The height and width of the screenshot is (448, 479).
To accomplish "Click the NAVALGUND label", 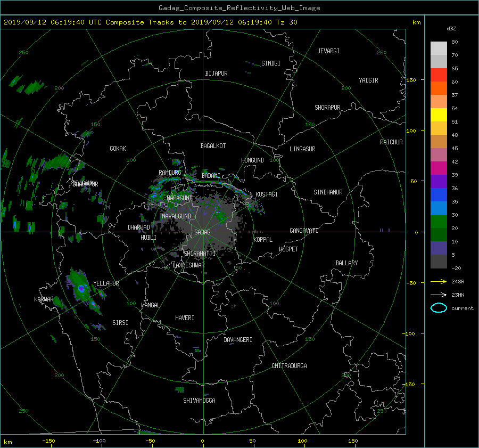I will 176,216.
